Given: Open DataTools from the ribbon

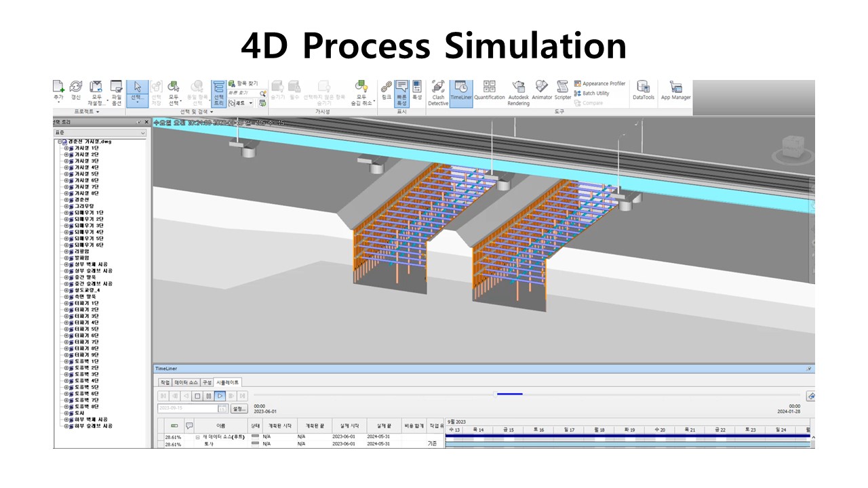Looking at the screenshot, I should (x=644, y=92).
